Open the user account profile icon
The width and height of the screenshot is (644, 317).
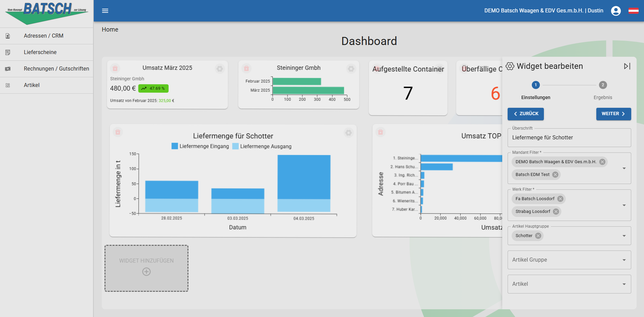pyautogui.click(x=616, y=11)
